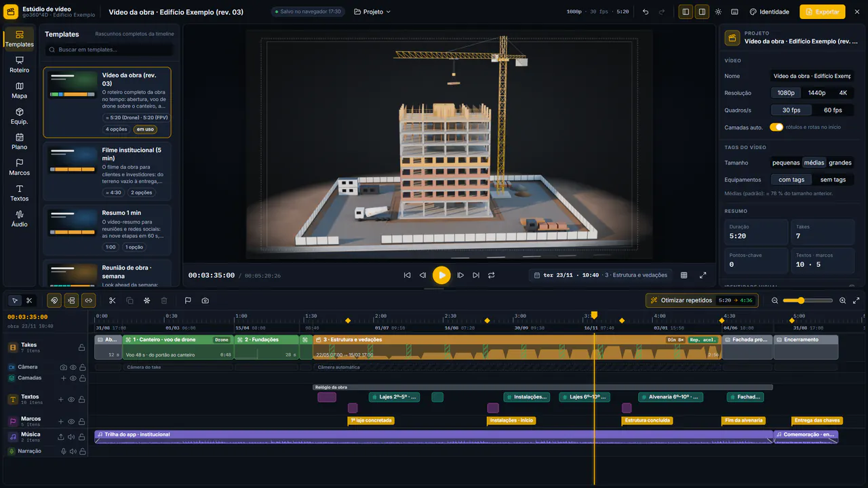Set resolution to 1440p

816,93
